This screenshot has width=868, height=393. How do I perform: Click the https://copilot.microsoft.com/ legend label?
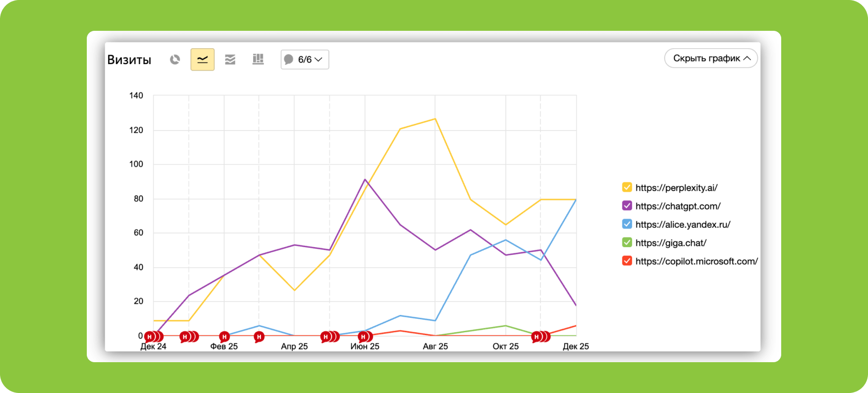pyautogui.click(x=696, y=261)
